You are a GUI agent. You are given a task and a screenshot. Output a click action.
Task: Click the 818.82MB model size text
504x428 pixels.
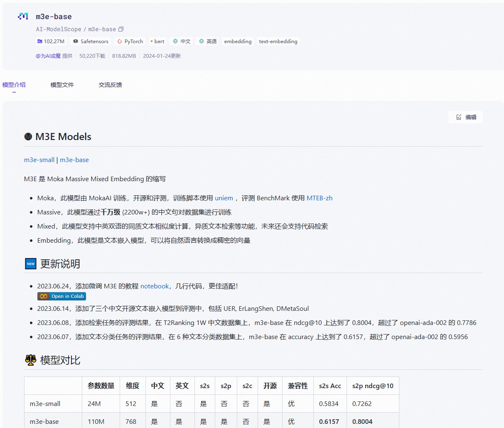[x=124, y=56]
